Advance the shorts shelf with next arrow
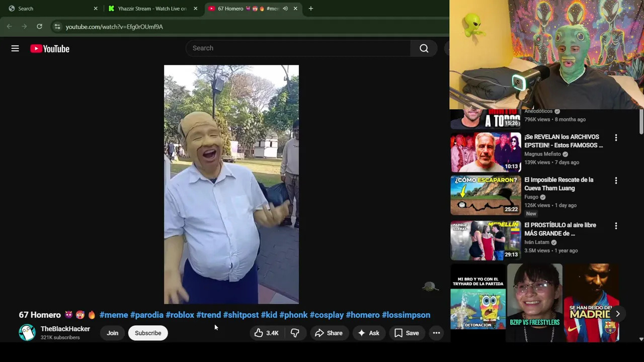644x362 pixels. (617, 314)
